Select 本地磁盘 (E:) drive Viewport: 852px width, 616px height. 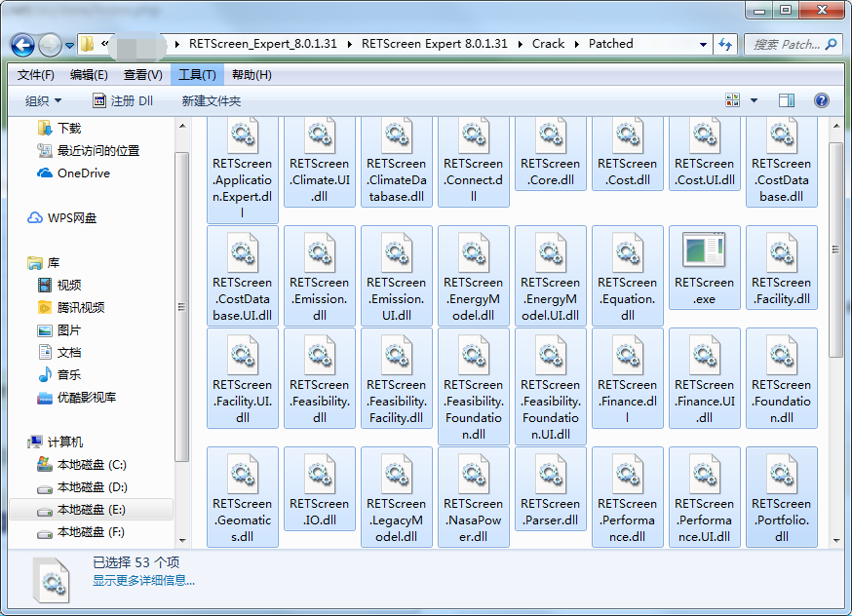[92, 510]
